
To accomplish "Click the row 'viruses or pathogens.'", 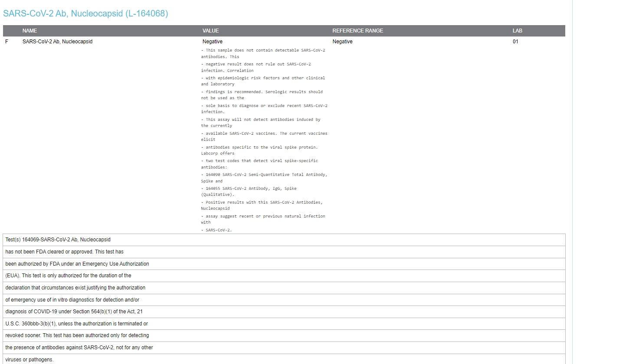I will tap(284, 359).
